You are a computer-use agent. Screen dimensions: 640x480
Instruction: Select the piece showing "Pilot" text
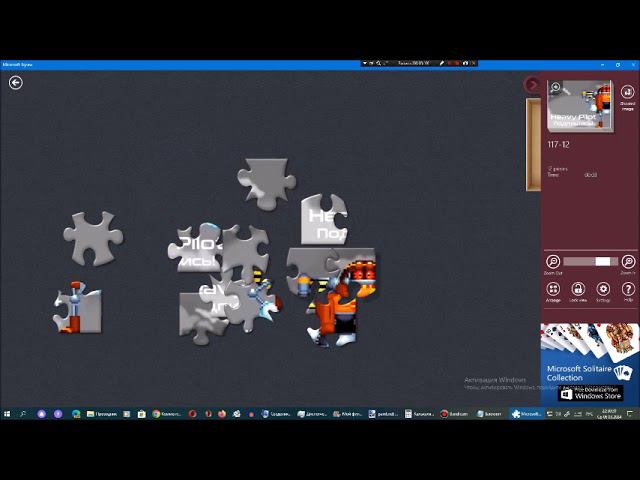(196, 249)
